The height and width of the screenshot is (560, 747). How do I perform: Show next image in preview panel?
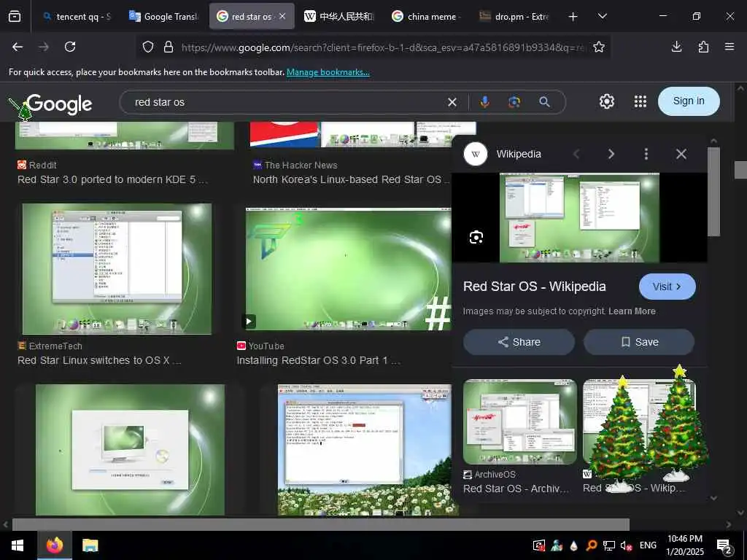click(x=611, y=154)
